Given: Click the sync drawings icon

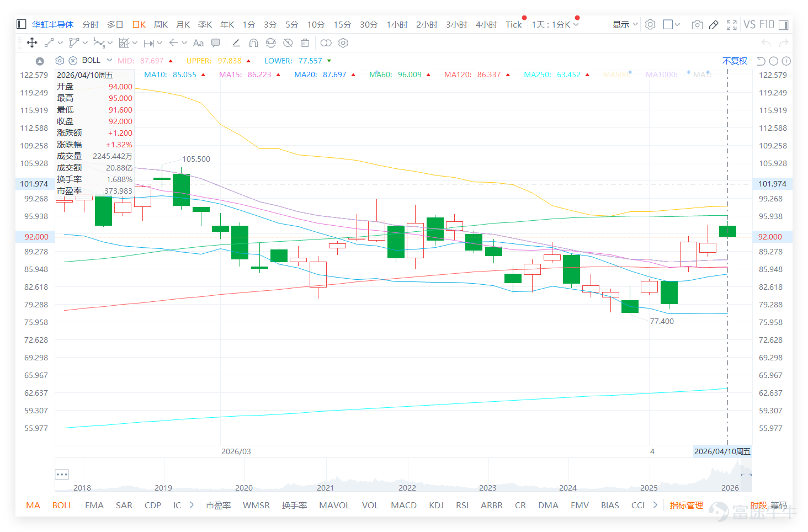Looking at the screenshot, I should tap(270, 43).
